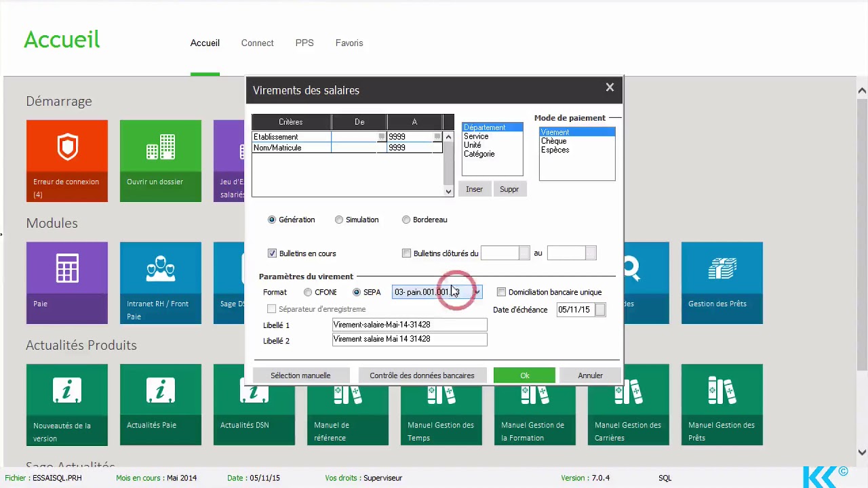Close the Virements des salaires dialog
This screenshot has height=488, width=868.
[x=610, y=87]
